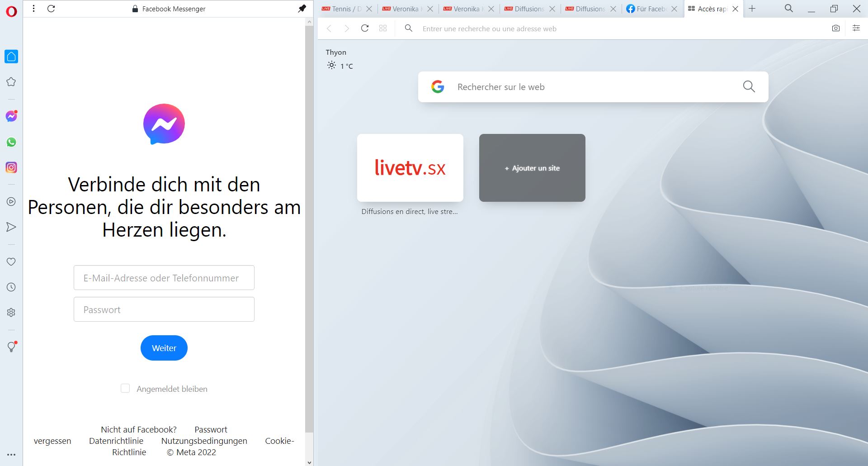
Task: Close the Tennis tab
Action: pyautogui.click(x=369, y=9)
